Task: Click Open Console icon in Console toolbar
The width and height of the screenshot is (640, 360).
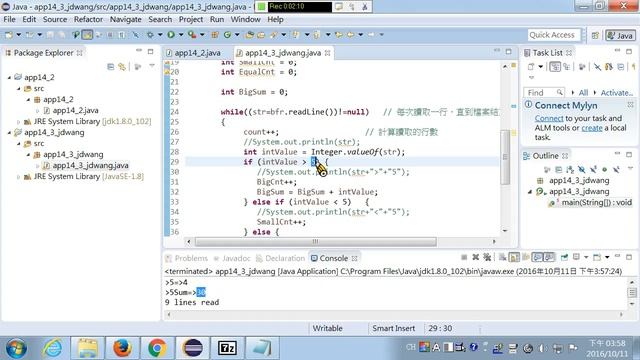Action: [x=597, y=257]
